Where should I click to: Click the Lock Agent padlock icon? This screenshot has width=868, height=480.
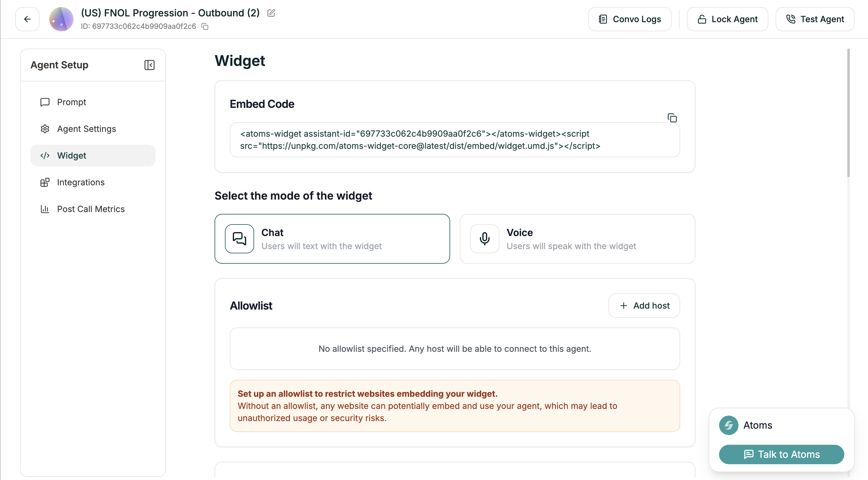pyautogui.click(x=702, y=19)
